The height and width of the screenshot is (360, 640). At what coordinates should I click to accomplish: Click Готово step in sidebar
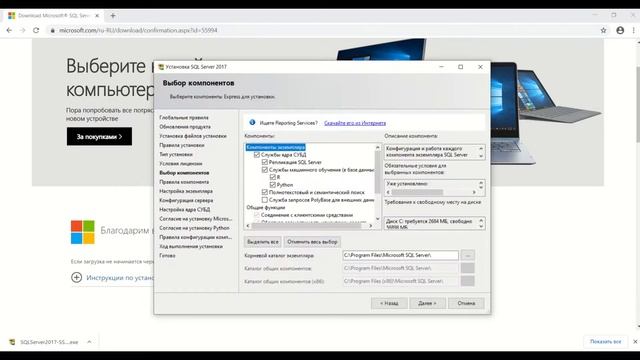(167, 256)
